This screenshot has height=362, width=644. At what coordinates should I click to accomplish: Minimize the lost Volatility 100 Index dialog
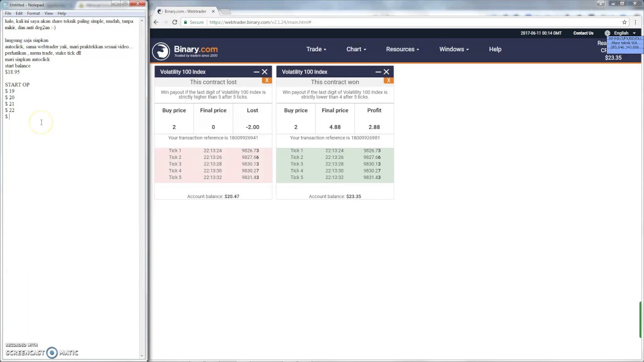coord(257,72)
